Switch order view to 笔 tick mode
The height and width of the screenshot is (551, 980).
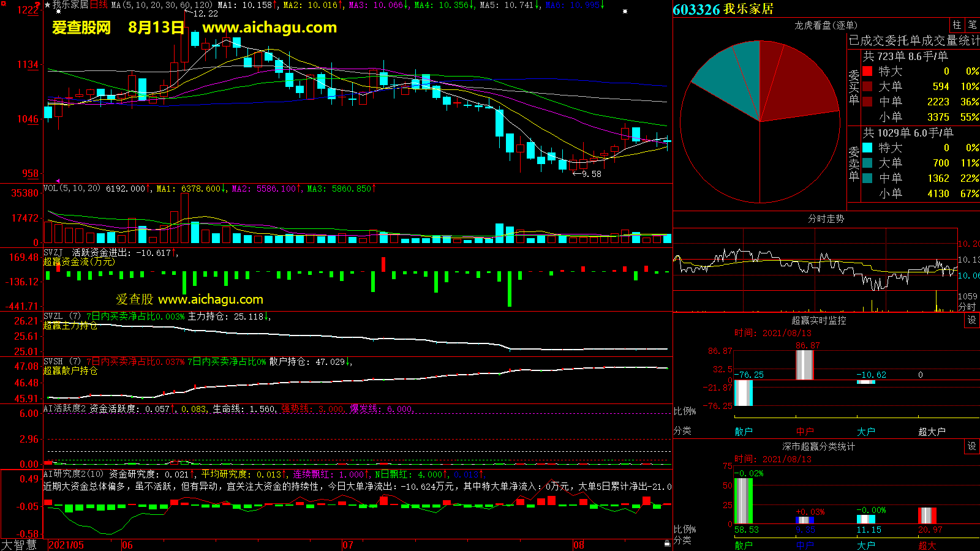(972, 25)
